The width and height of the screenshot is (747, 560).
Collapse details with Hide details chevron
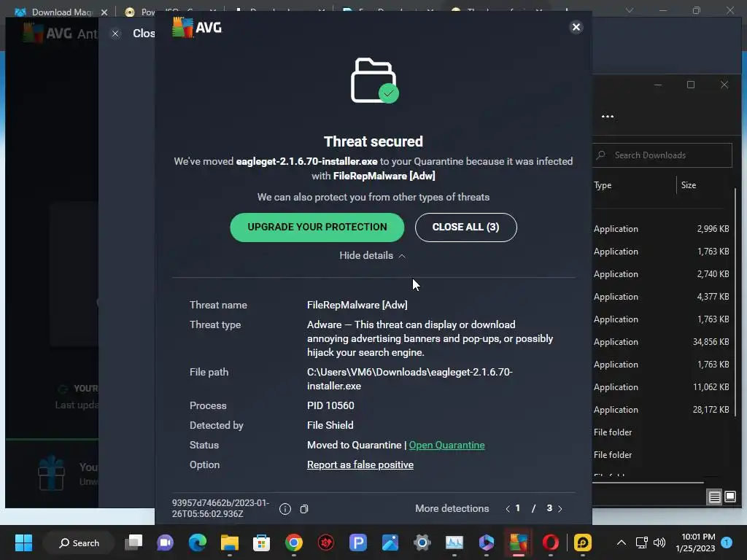tap(372, 256)
